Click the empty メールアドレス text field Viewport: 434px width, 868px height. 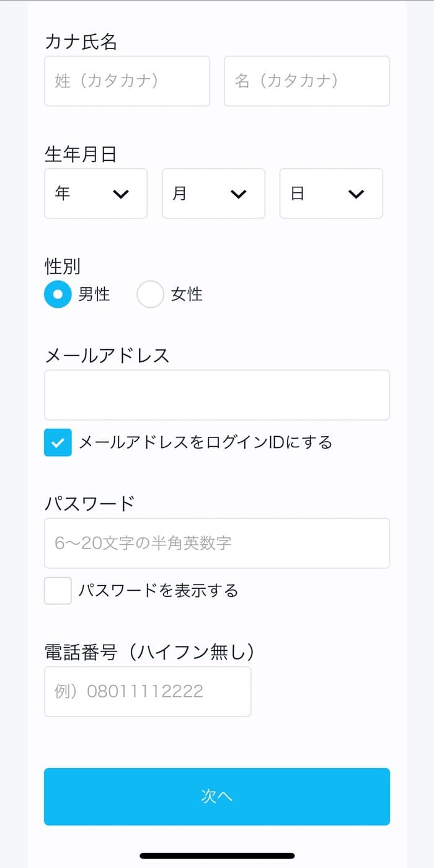click(217, 395)
